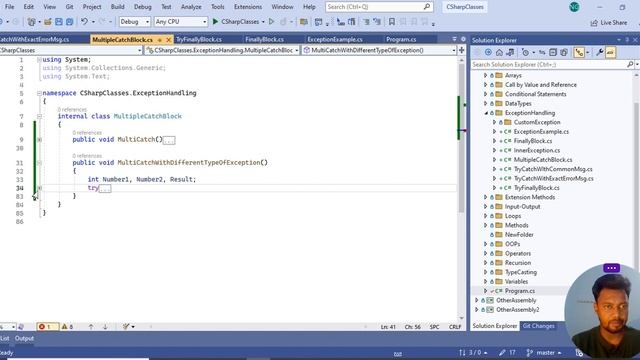Click the Solution Explorer Home icon
Screen dimensions: 640x360
[x=499, y=53]
